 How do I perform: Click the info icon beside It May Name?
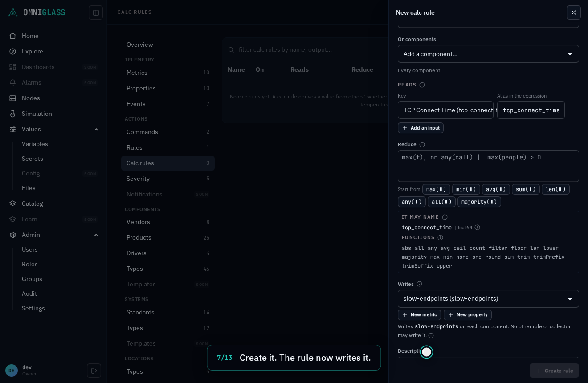[x=445, y=217]
